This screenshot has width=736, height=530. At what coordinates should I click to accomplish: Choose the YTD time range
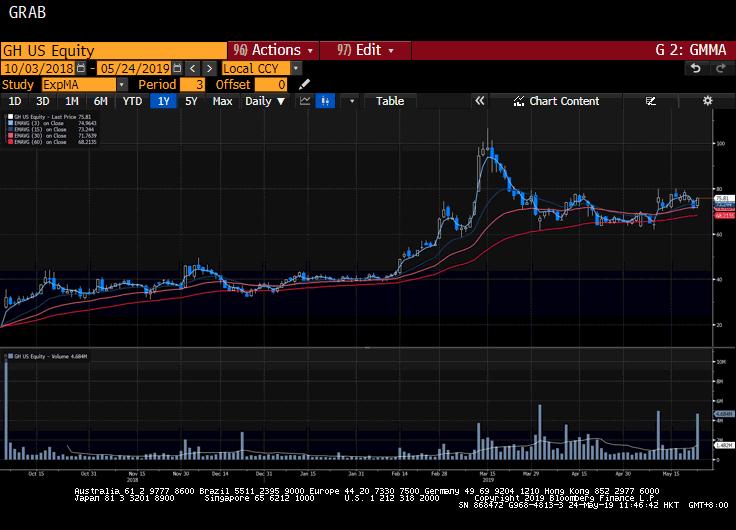pyautogui.click(x=132, y=101)
